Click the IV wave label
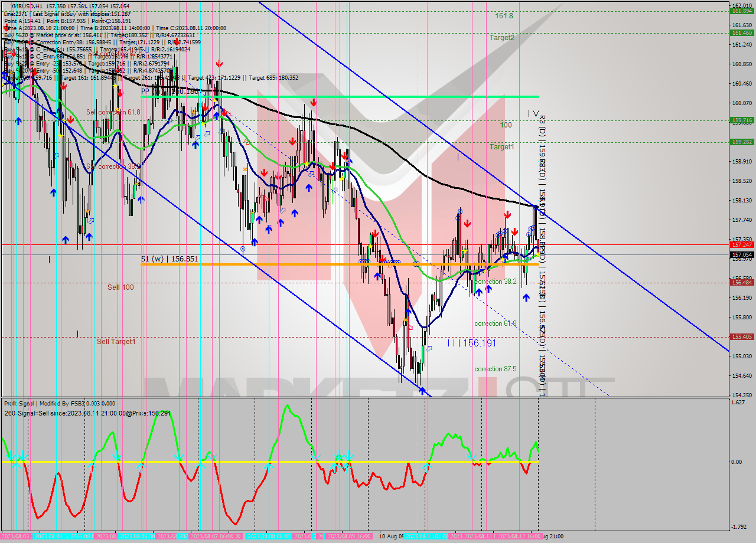This screenshot has height=543, width=756. click(x=533, y=113)
